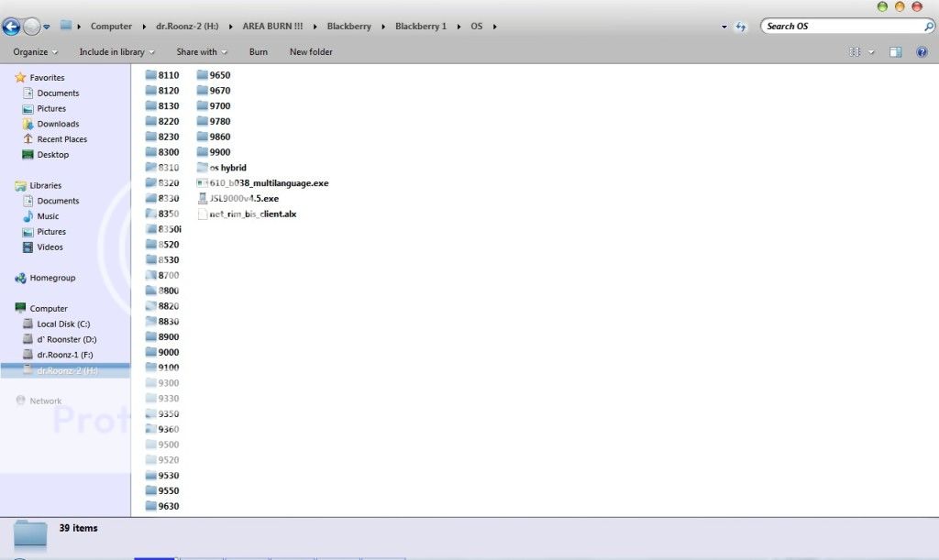
Task: Select the 9630 folder icon
Action: [151, 506]
